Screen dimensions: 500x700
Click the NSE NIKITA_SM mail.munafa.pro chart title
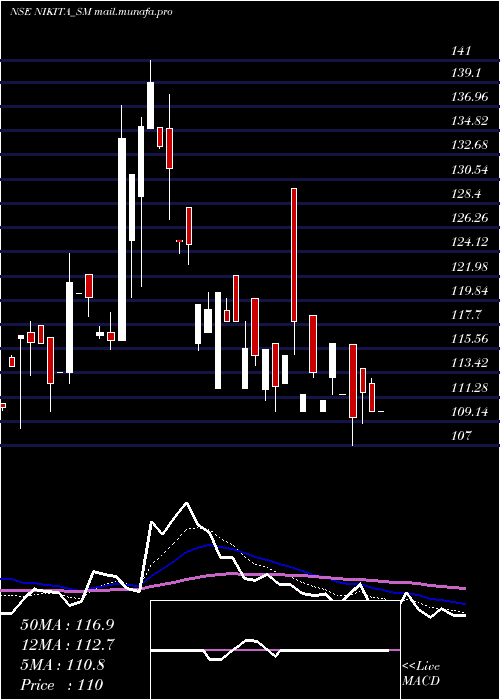pos(91,12)
